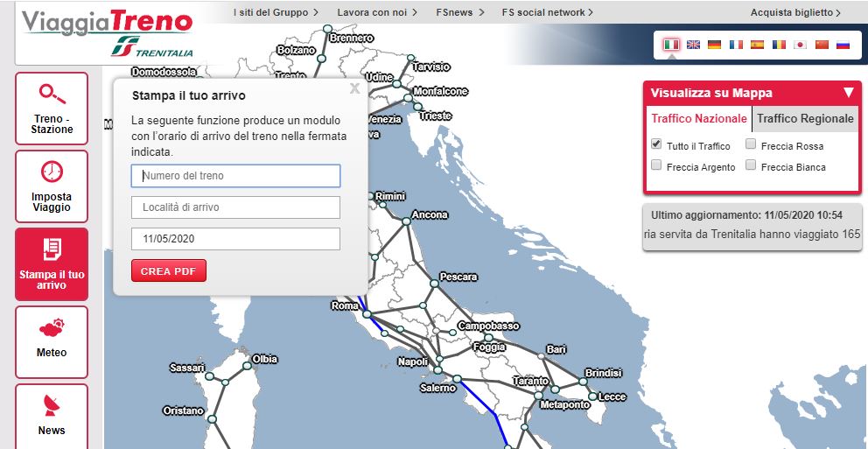Expand Lavora con noi menu
The height and width of the screenshot is (449, 868).
[x=377, y=12]
